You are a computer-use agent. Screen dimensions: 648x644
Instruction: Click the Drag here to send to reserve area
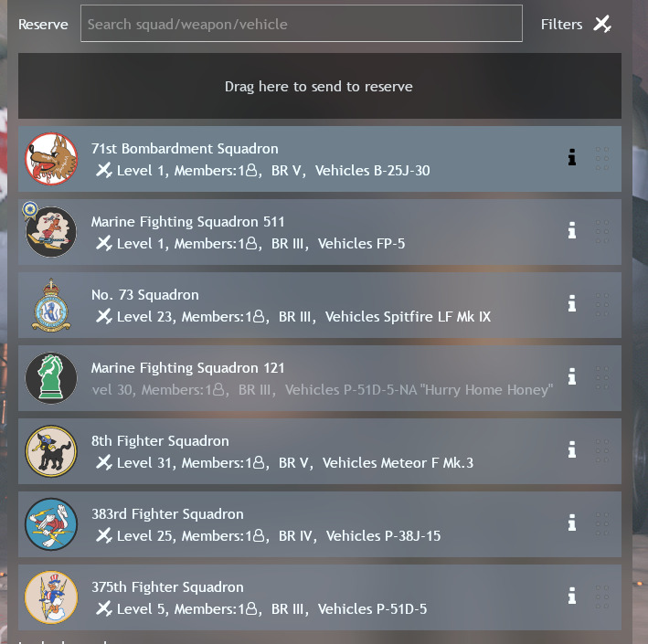[x=320, y=86]
